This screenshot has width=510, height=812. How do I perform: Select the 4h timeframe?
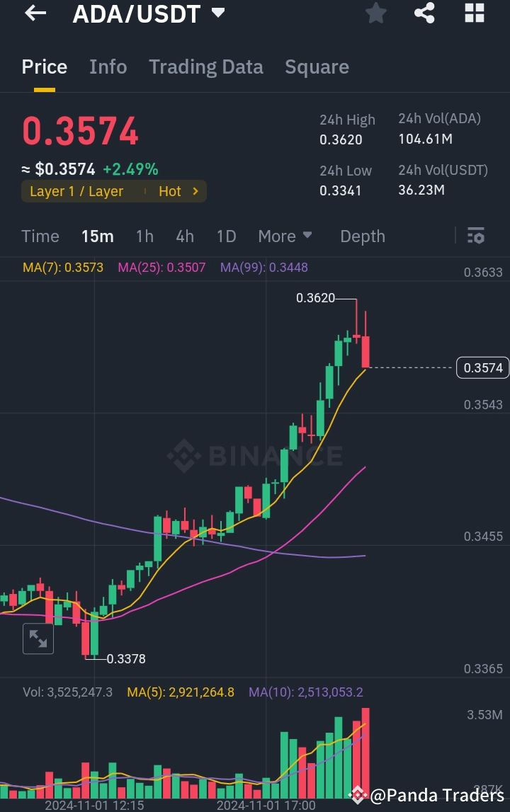(185, 236)
